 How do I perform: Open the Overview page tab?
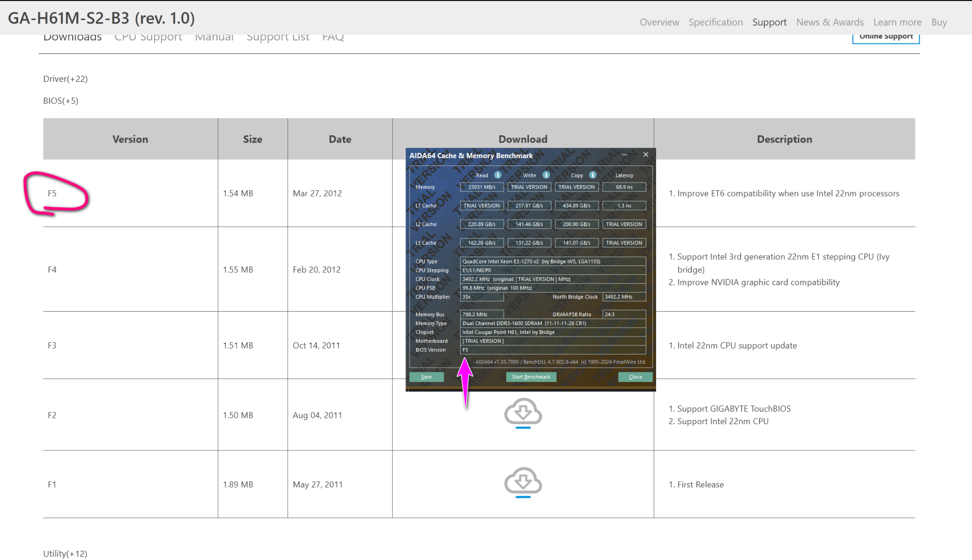[659, 22]
